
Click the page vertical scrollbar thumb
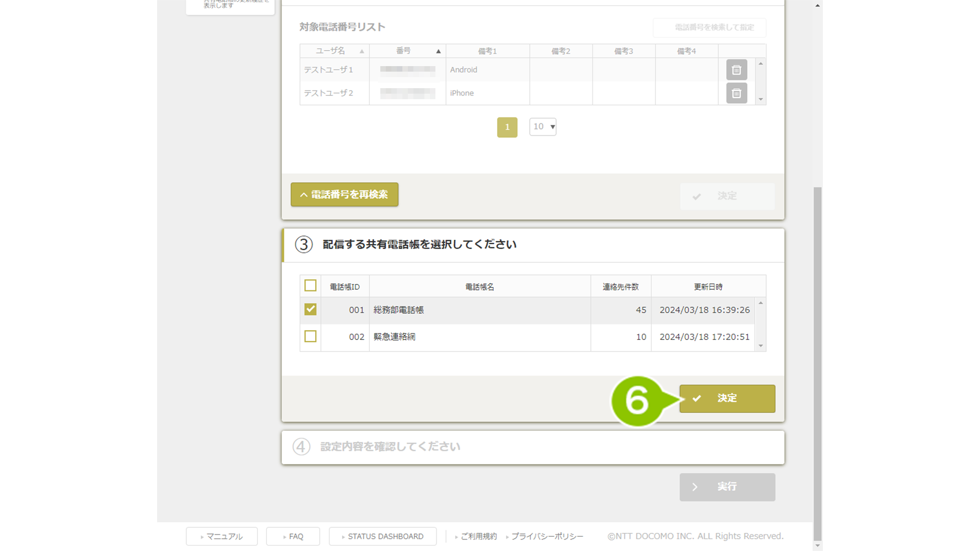coord(817,364)
